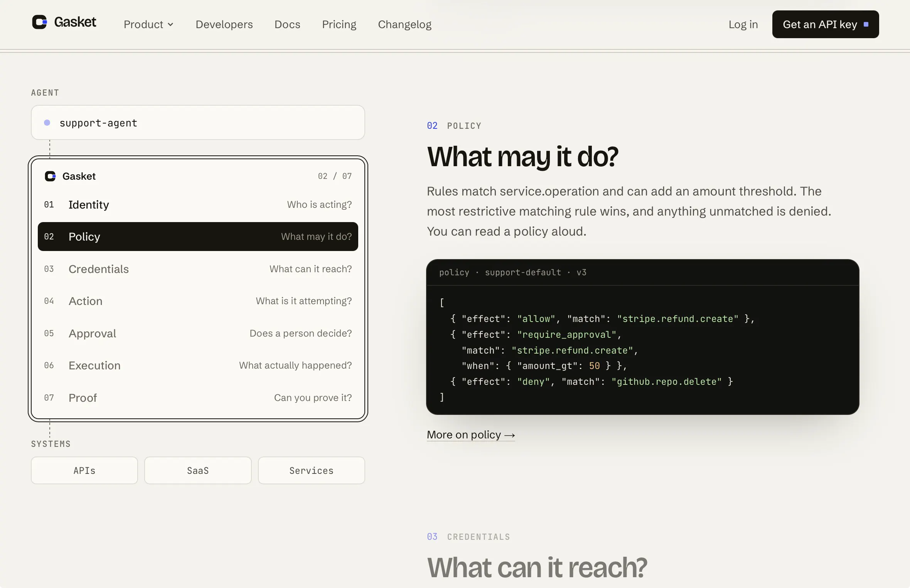Click the Log in link
Image resolution: width=910 pixels, height=588 pixels.
coord(743,24)
